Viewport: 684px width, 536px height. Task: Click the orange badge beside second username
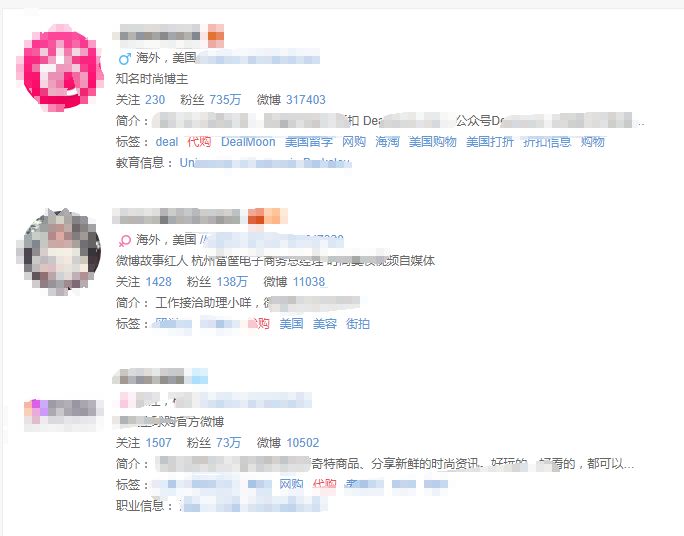coord(267,216)
